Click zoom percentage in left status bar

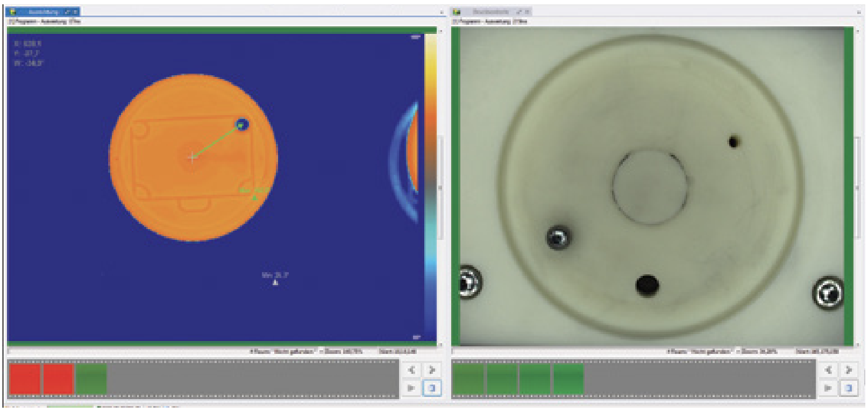tap(343, 352)
